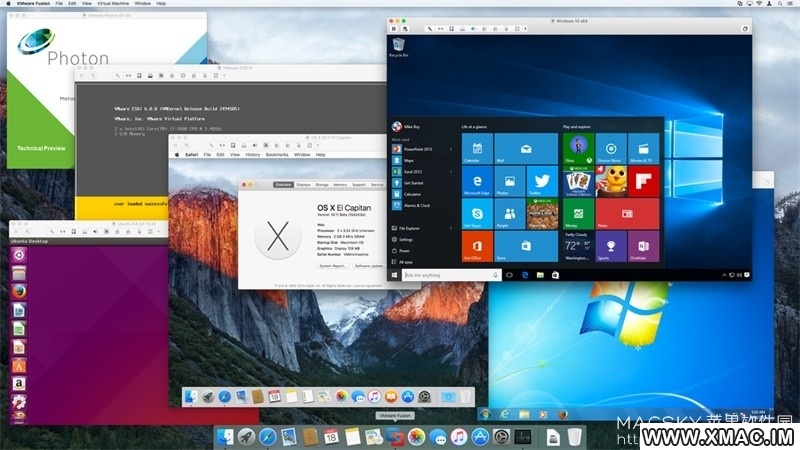Open toolbar overflow arrow in Windows 10 VM window
Screen dimensions: 800x450
click(526, 29)
